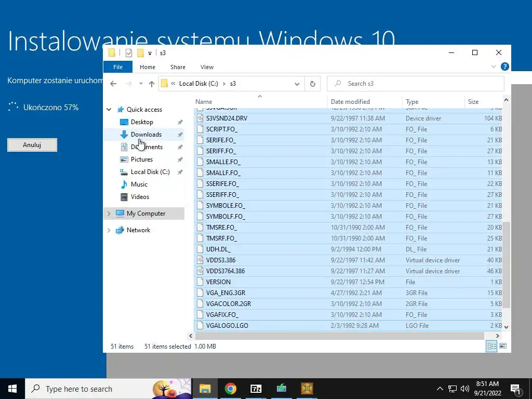Expand the My Computer tree node
The image size is (532, 399).
point(109,214)
